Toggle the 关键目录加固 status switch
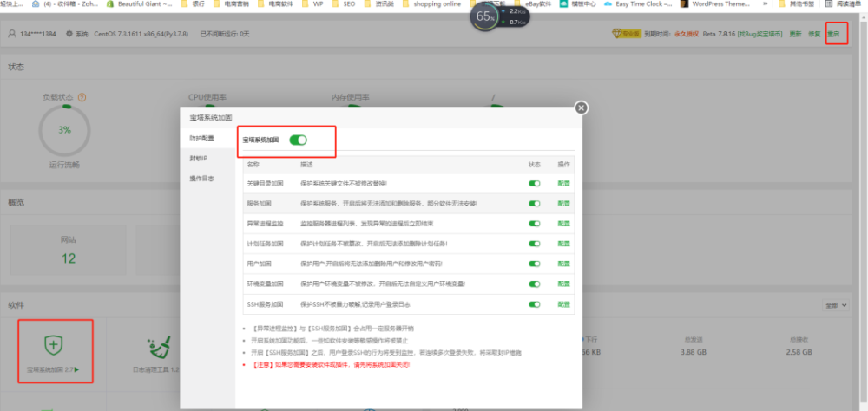 (535, 183)
